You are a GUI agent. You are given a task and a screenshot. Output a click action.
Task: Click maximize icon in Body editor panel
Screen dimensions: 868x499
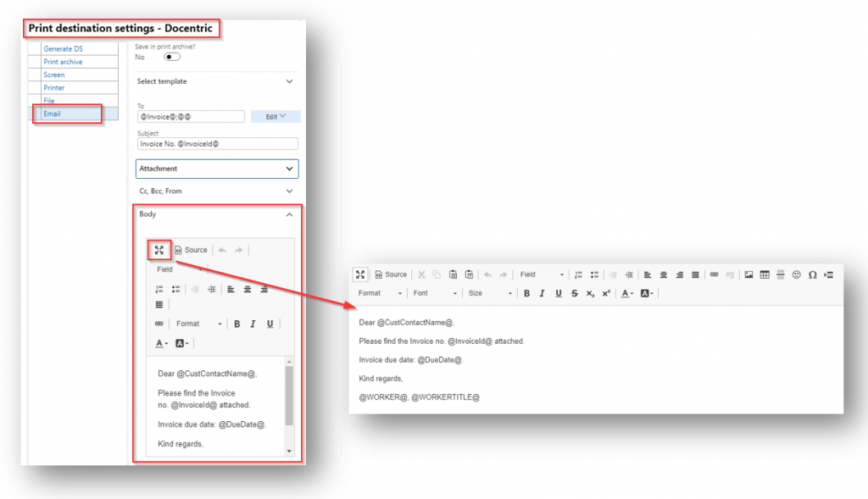tap(159, 250)
